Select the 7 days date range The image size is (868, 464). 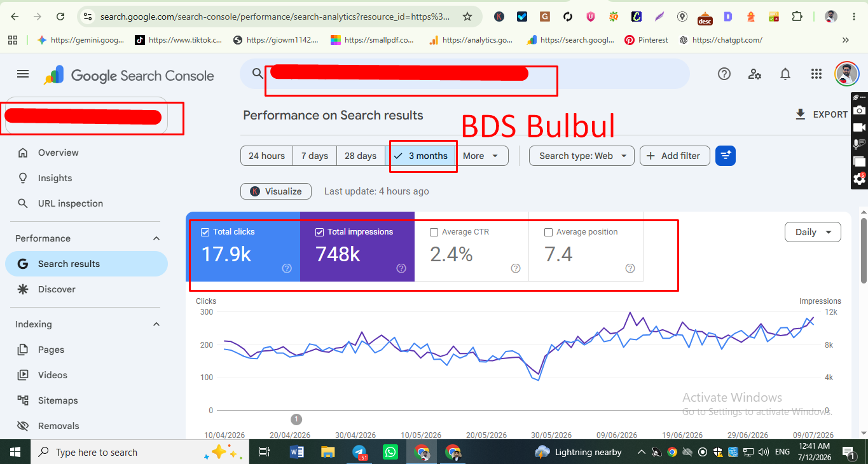click(x=315, y=156)
